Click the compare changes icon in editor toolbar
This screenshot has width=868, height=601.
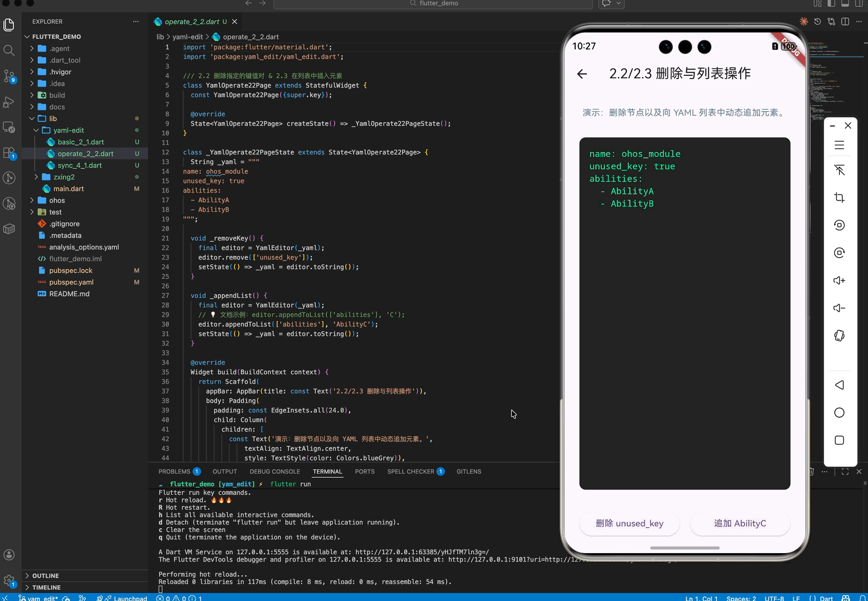click(831, 21)
